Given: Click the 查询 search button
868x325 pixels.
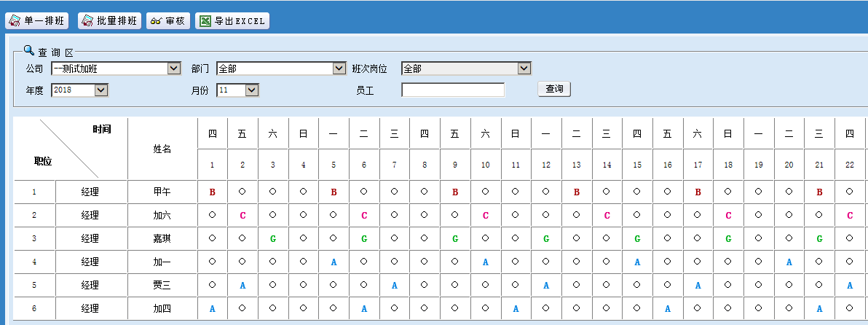Looking at the screenshot, I should tap(554, 89).
